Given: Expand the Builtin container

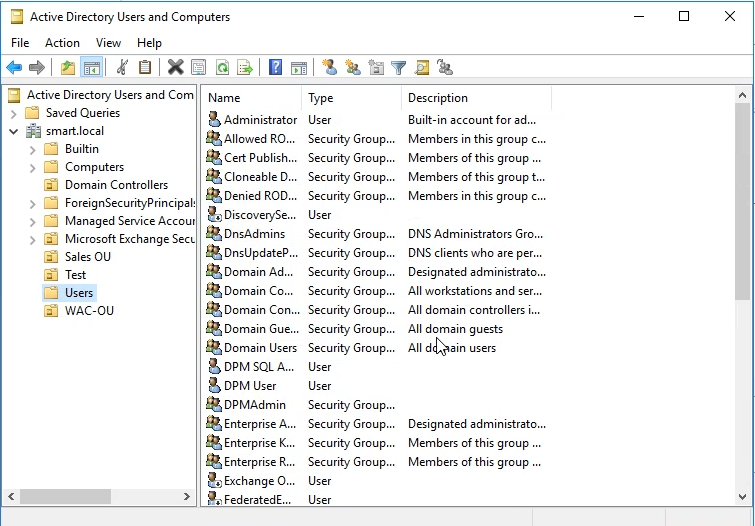Looking at the screenshot, I should (32, 150).
